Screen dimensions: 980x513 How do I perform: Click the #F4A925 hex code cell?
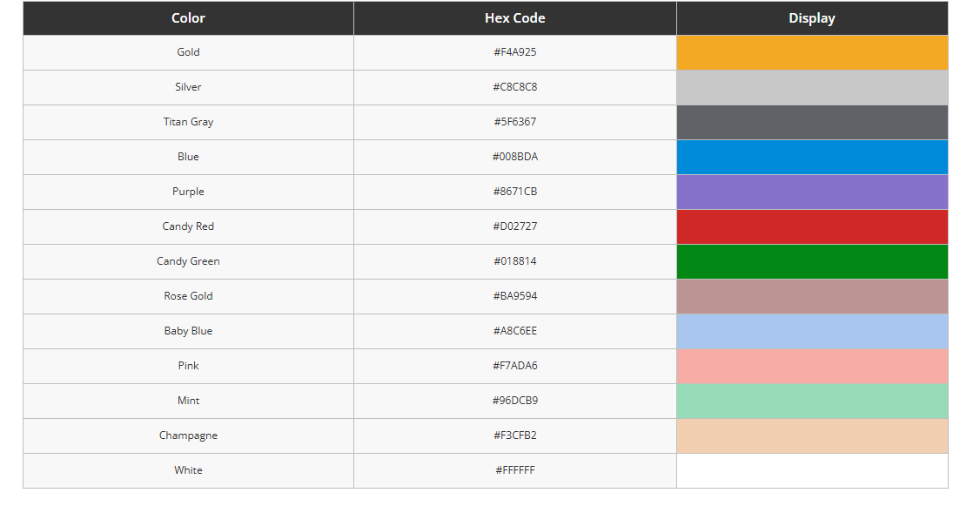point(515,52)
